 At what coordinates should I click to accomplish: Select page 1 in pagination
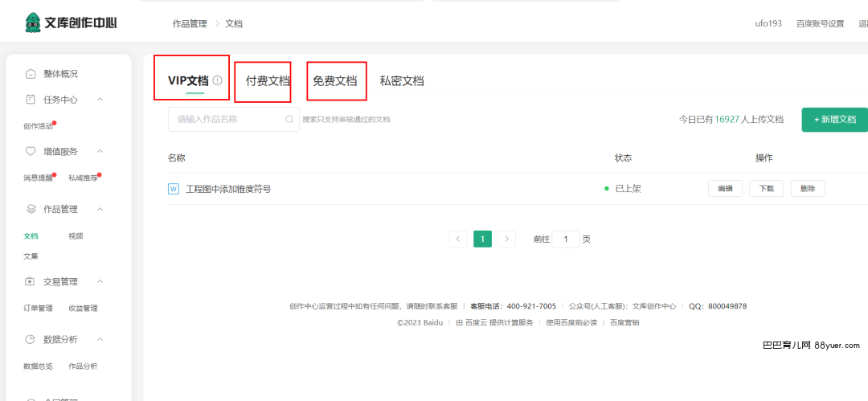click(x=483, y=239)
